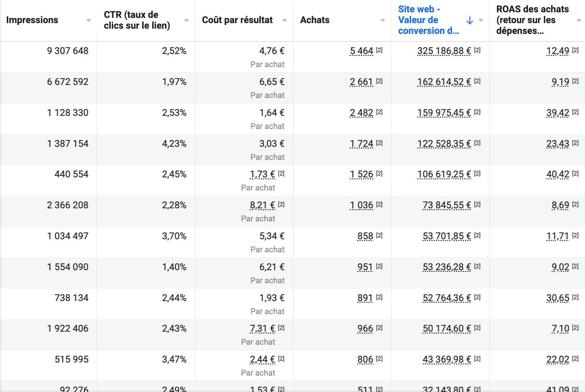This screenshot has height=392, width=585.
Task: Click the footnote [2] next to 8,21 €
Action: click(x=281, y=205)
